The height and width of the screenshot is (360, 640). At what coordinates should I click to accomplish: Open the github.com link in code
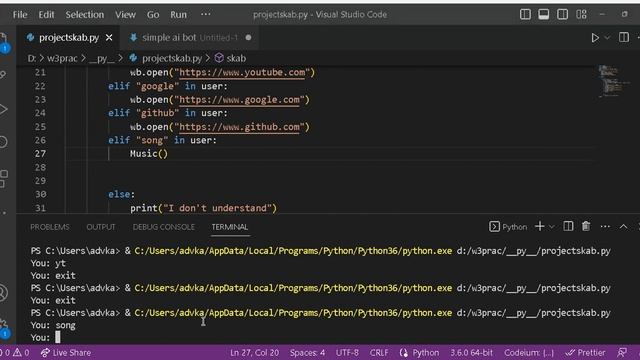(239, 127)
